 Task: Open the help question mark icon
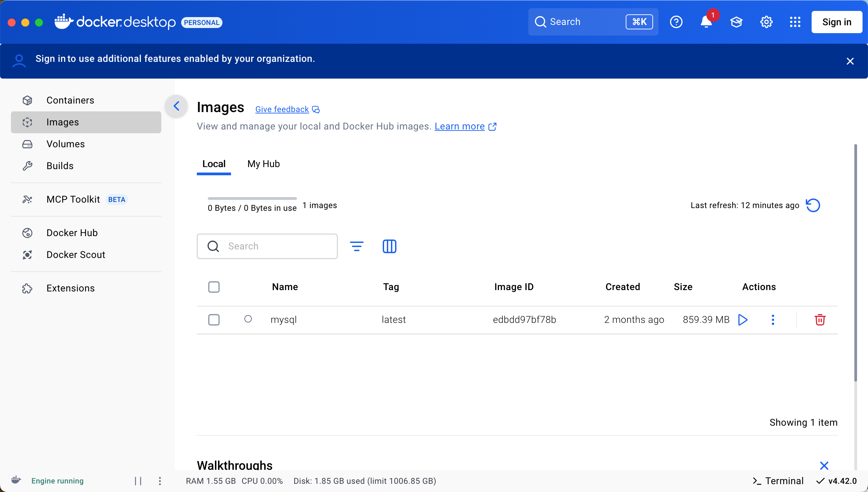[676, 22]
